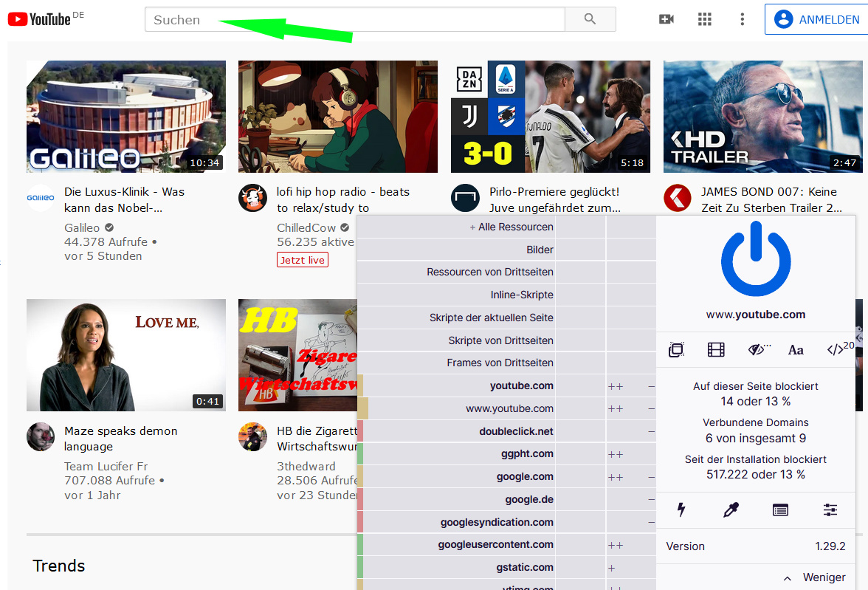Toggle cosmetic filtering eye icon
868x590 pixels.
coord(757,349)
